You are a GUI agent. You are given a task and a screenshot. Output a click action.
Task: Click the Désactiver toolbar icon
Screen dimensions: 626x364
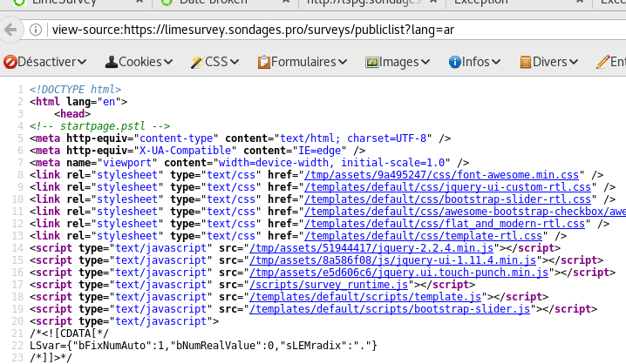click(10, 62)
